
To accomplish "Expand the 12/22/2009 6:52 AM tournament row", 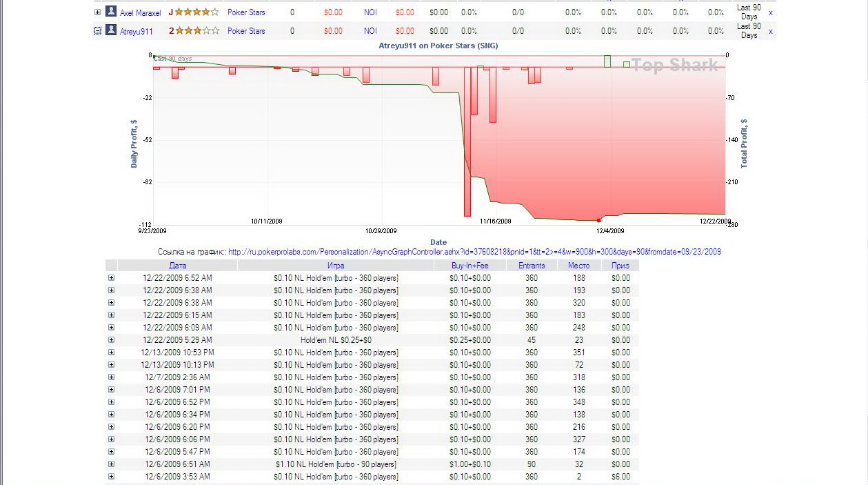I will pyautogui.click(x=111, y=278).
